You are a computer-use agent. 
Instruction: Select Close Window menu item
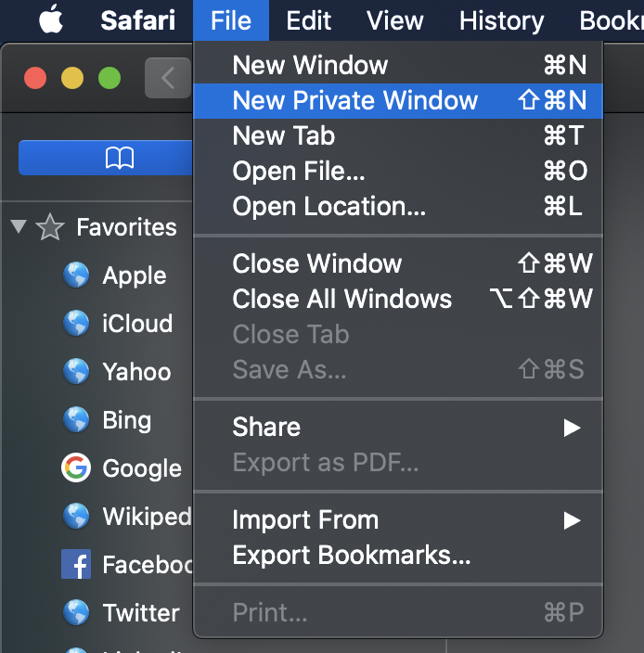point(398,263)
